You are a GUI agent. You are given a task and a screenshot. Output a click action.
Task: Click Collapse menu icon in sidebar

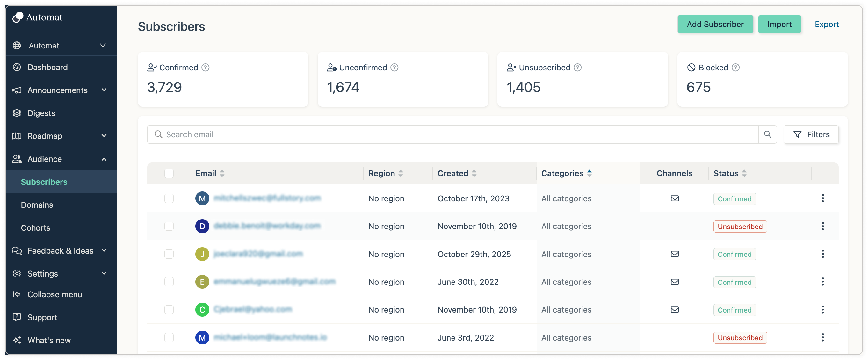[x=17, y=294]
